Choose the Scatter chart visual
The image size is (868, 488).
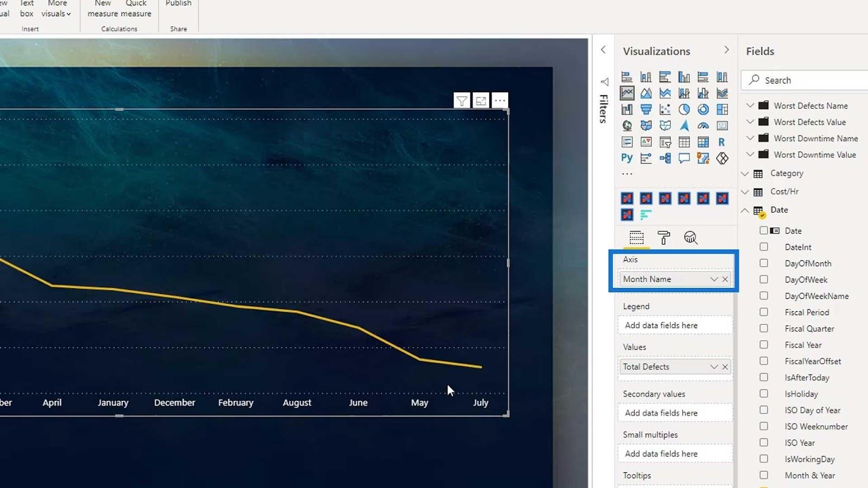pyautogui.click(x=665, y=110)
